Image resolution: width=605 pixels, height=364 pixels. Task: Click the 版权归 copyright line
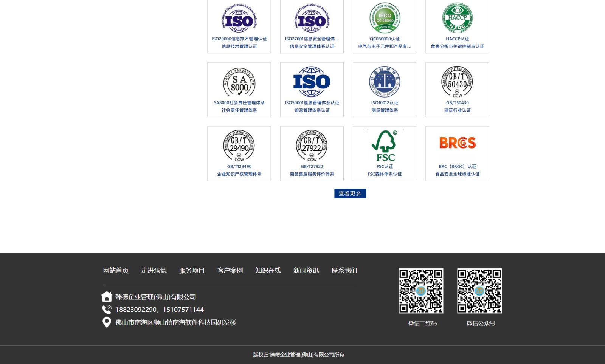299,355
